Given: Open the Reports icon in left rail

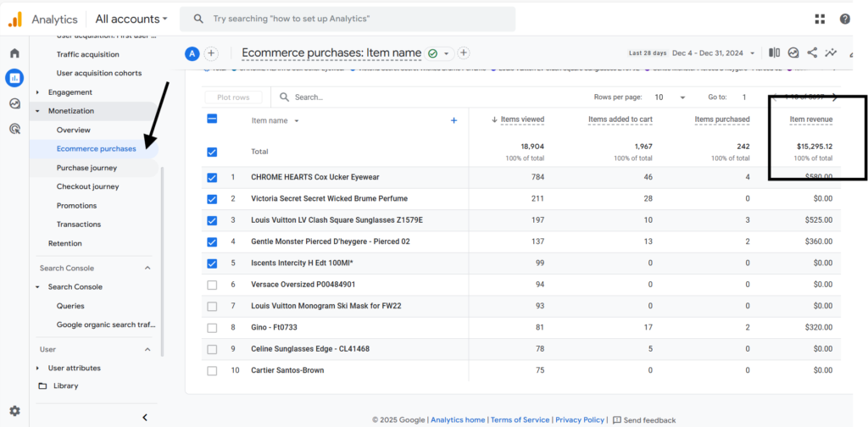Looking at the screenshot, I should pyautogui.click(x=15, y=78).
